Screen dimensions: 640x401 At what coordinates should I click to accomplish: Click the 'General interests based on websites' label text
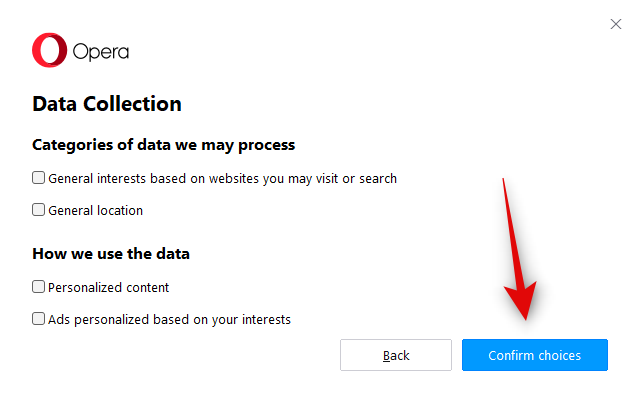222,179
